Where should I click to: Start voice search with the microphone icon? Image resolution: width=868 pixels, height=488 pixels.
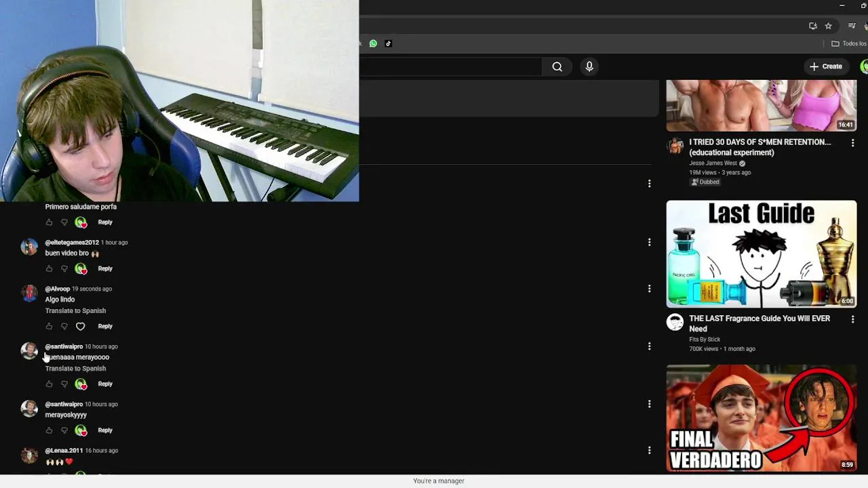[x=589, y=66]
